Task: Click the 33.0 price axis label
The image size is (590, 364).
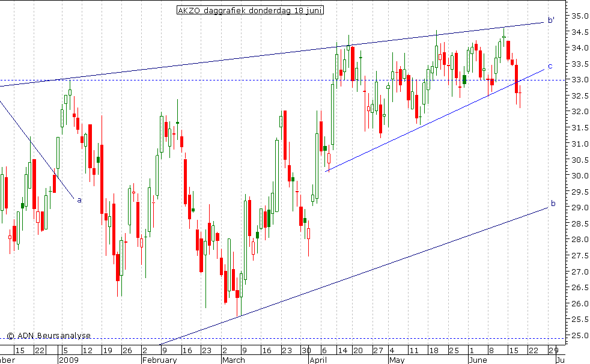Action: tap(580, 80)
